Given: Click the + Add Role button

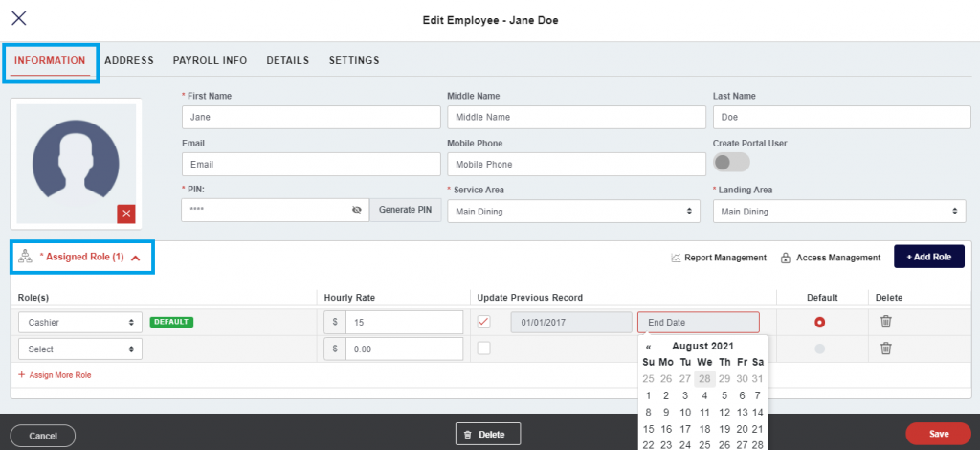Looking at the screenshot, I should [928, 257].
